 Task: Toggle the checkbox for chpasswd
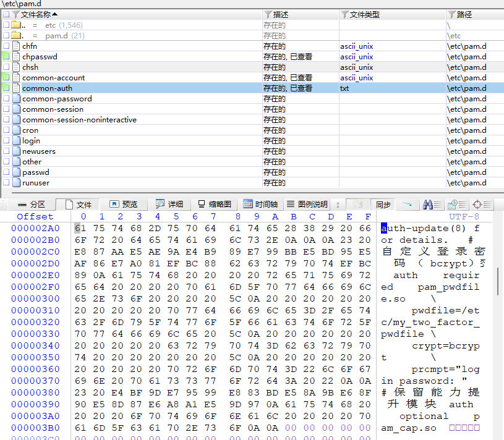click(6, 56)
